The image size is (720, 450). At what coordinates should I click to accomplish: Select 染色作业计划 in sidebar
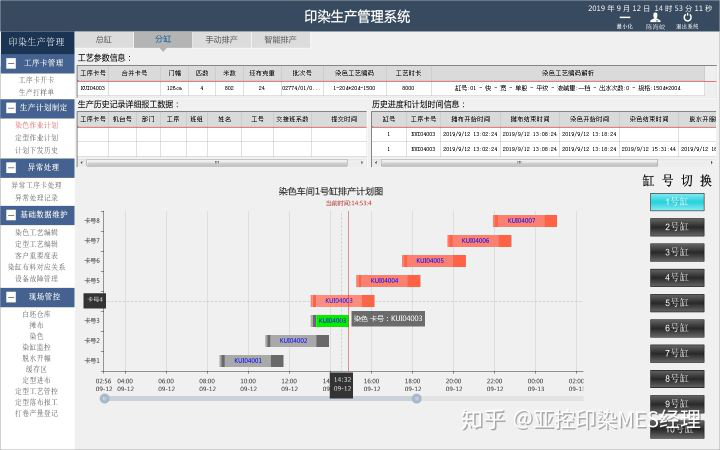point(36,125)
